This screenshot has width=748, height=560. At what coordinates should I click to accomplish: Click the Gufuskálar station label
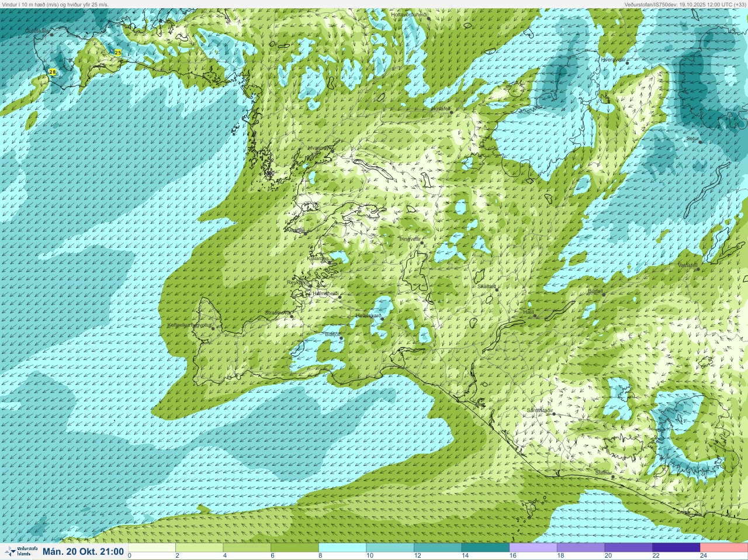point(37,30)
